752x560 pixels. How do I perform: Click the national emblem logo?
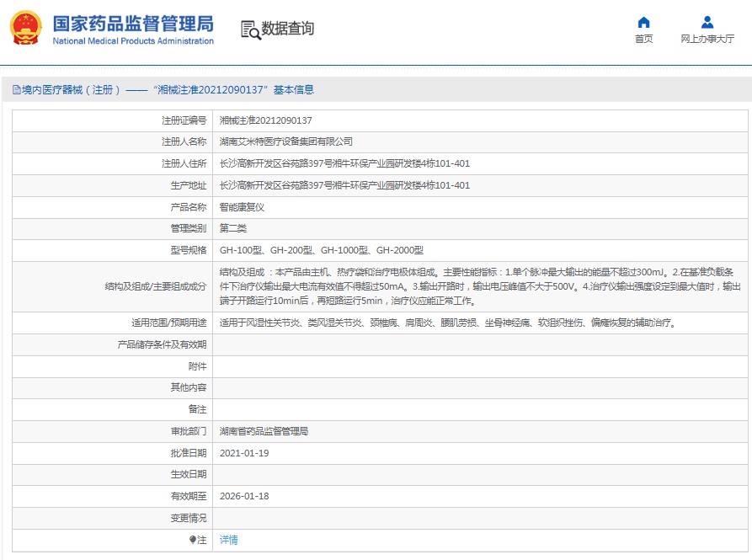coord(26,29)
